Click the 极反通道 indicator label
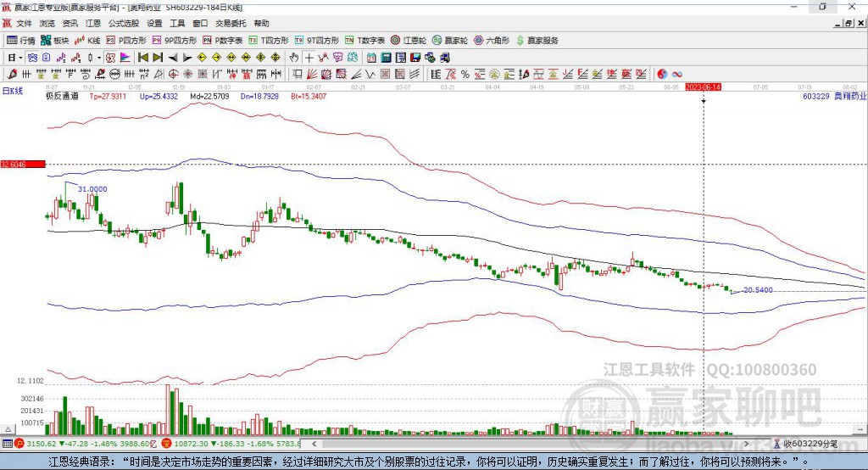Image resolution: width=868 pixels, height=470 pixels. pos(62,96)
